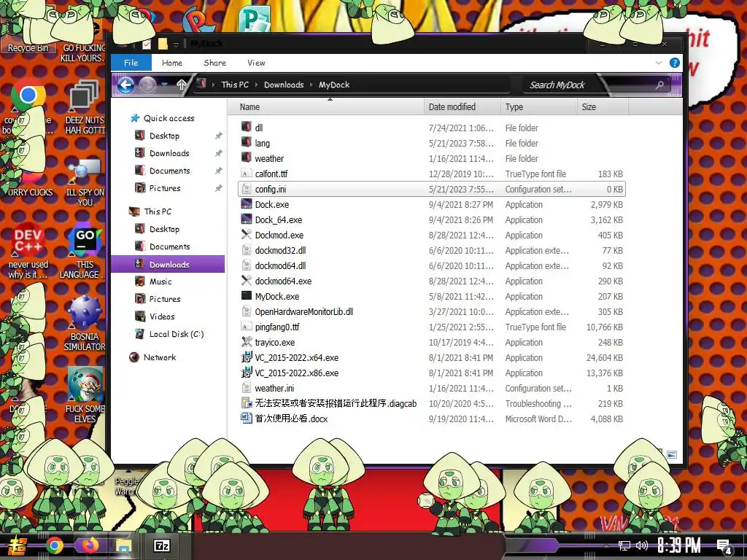The width and height of the screenshot is (747, 560).
Task: Expand the ribbon with the chevron
Action: coord(659,63)
